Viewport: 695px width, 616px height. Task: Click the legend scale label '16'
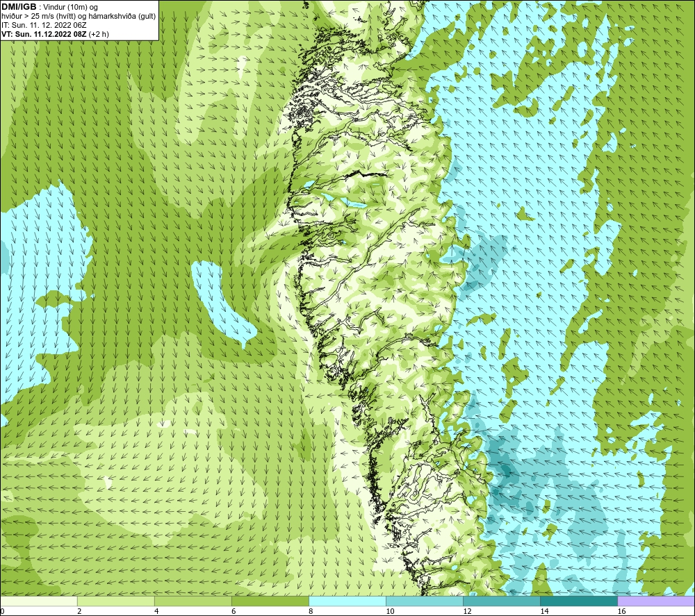(621, 611)
